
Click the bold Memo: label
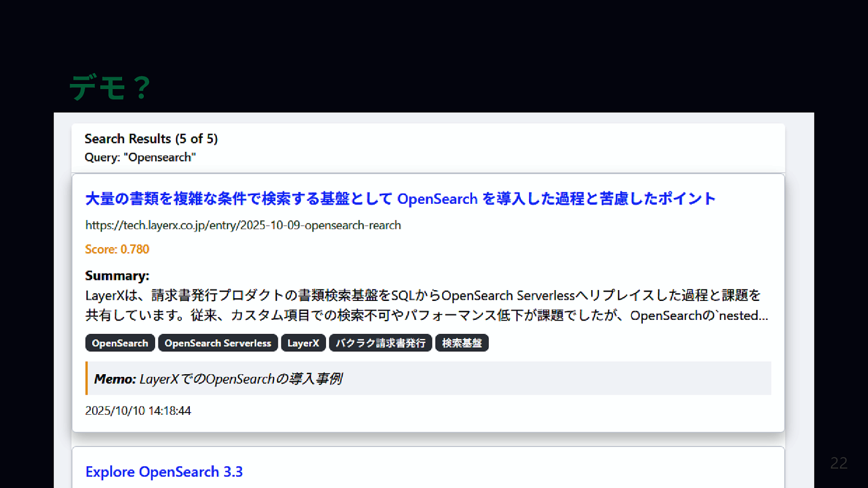(115, 379)
